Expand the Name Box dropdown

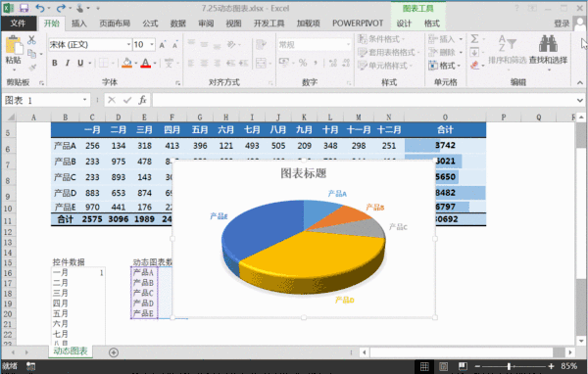pos(84,100)
